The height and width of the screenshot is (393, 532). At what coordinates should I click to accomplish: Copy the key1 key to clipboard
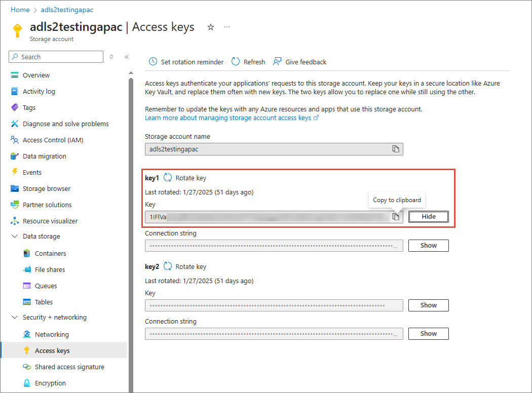[396, 217]
